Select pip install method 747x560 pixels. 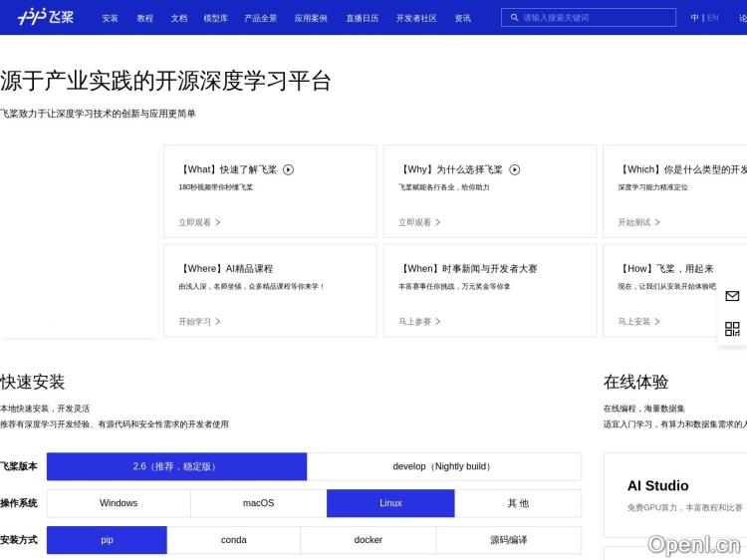coord(107,540)
